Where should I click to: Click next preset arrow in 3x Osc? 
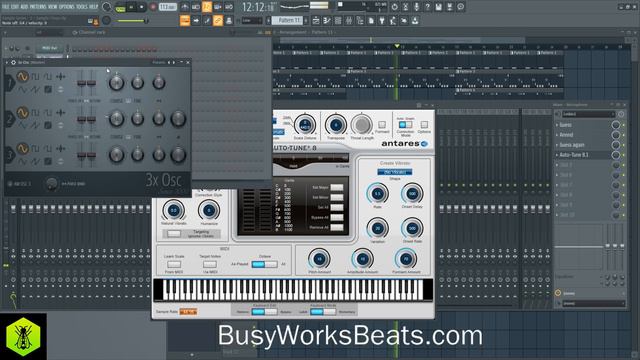coord(174,62)
